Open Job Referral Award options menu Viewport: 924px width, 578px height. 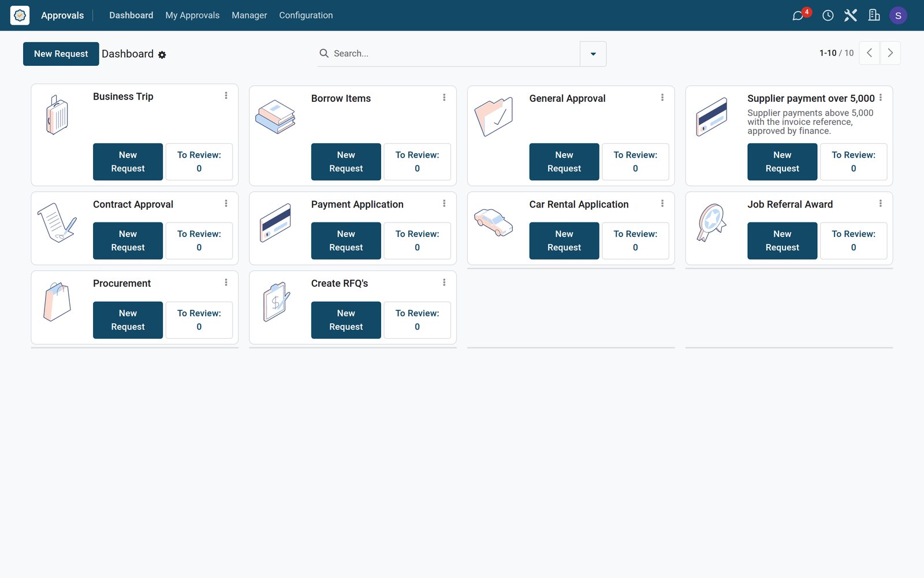pyautogui.click(x=881, y=203)
